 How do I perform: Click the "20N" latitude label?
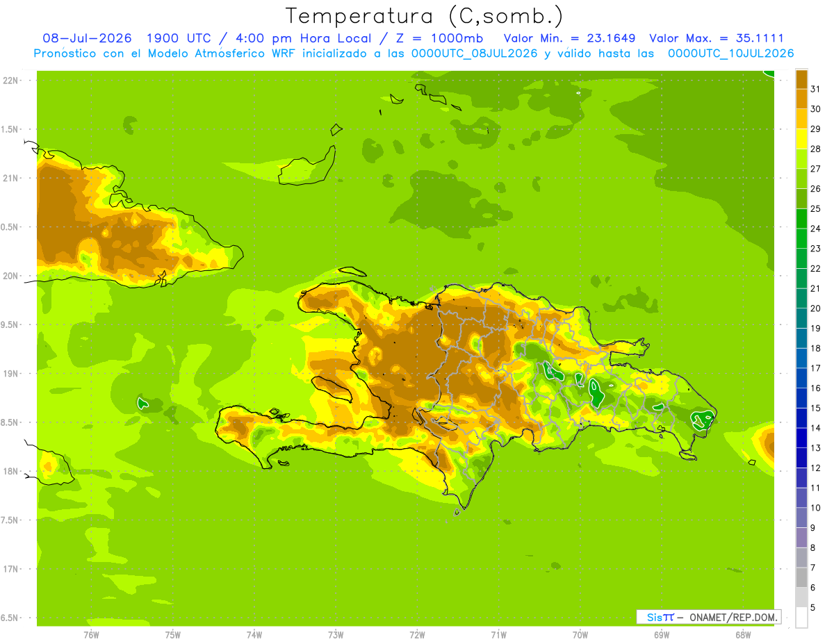click(11, 276)
